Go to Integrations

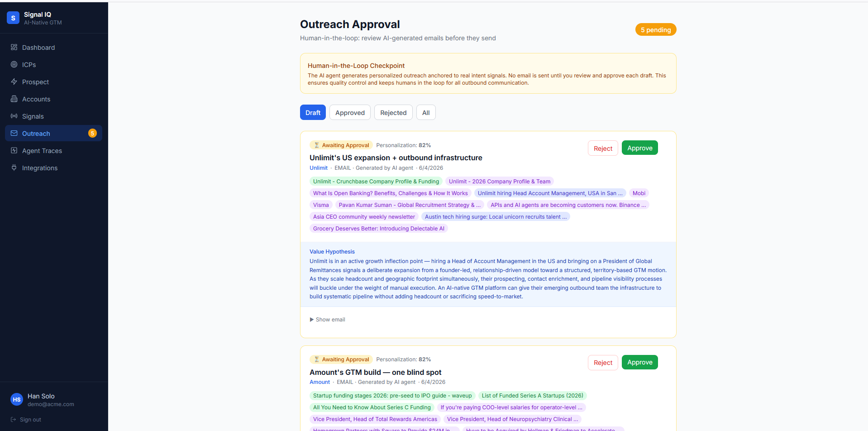click(53, 168)
